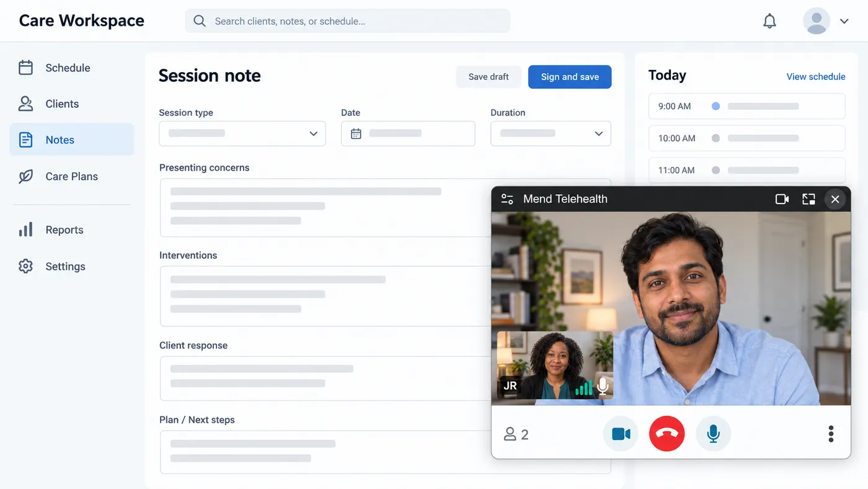Click the search magnifier icon
The image size is (868, 489).
point(200,21)
